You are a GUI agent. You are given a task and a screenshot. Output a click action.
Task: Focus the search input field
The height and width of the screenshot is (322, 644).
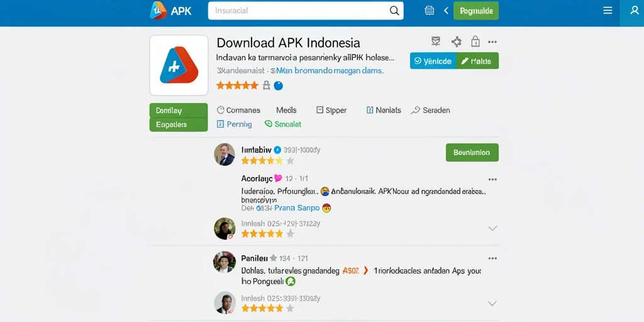[306, 11]
